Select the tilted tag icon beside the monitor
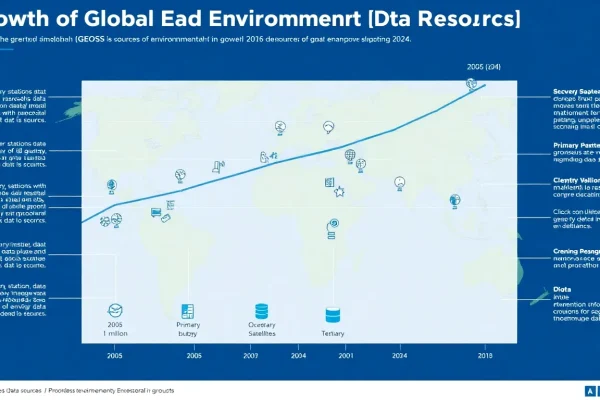The width and height of the screenshot is (600, 400). [x=166, y=219]
